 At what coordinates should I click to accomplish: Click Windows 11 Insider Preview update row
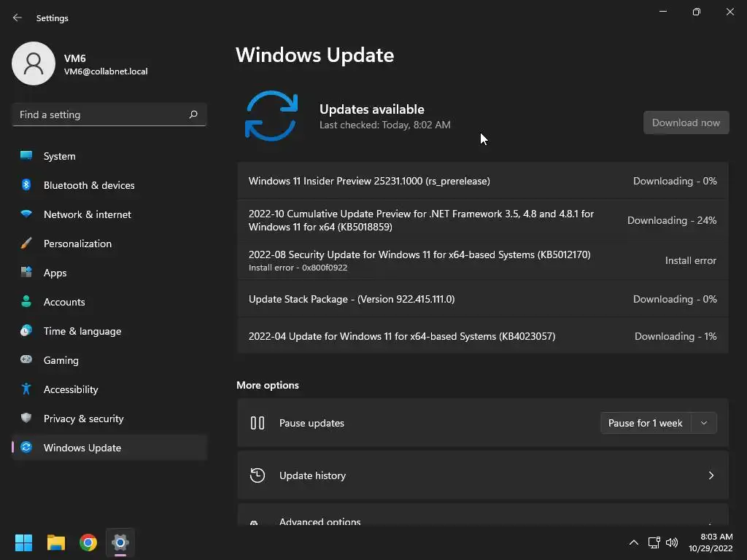pyautogui.click(x=483, y=181)
